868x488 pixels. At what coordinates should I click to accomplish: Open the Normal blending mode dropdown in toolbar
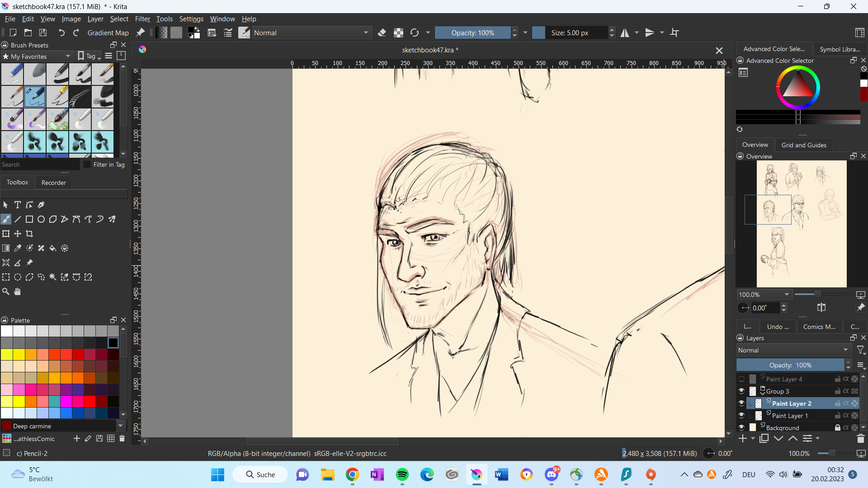pos(311,33)
